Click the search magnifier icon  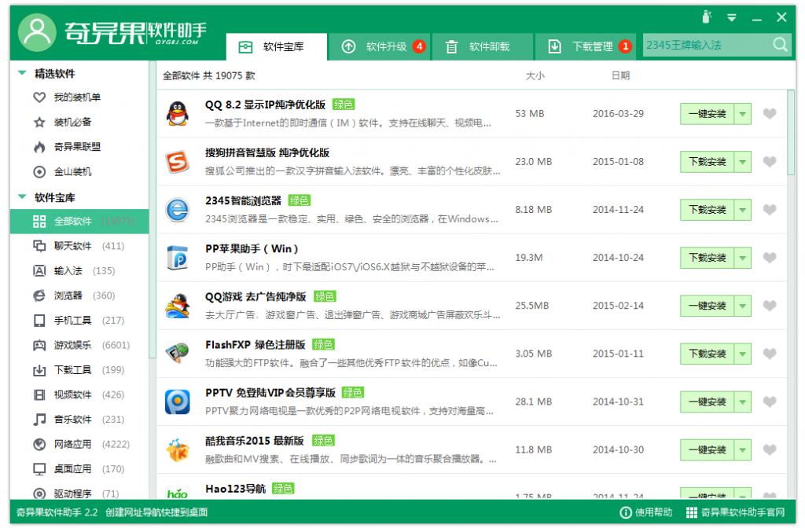coord(780,45)
